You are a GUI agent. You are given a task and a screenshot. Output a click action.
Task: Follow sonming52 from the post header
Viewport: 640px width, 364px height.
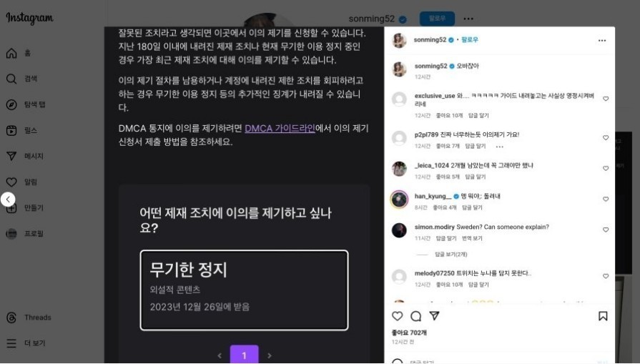[x=470, y=39]
